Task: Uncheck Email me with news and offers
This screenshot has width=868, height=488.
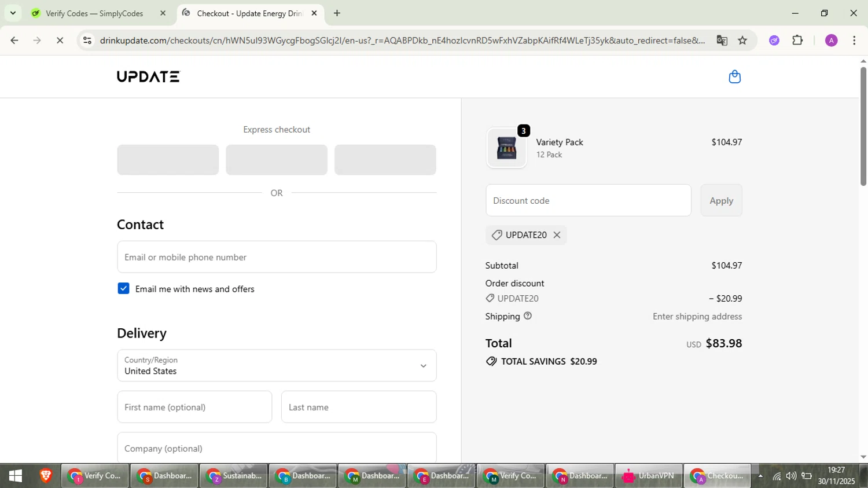Action: pos(123,288)
